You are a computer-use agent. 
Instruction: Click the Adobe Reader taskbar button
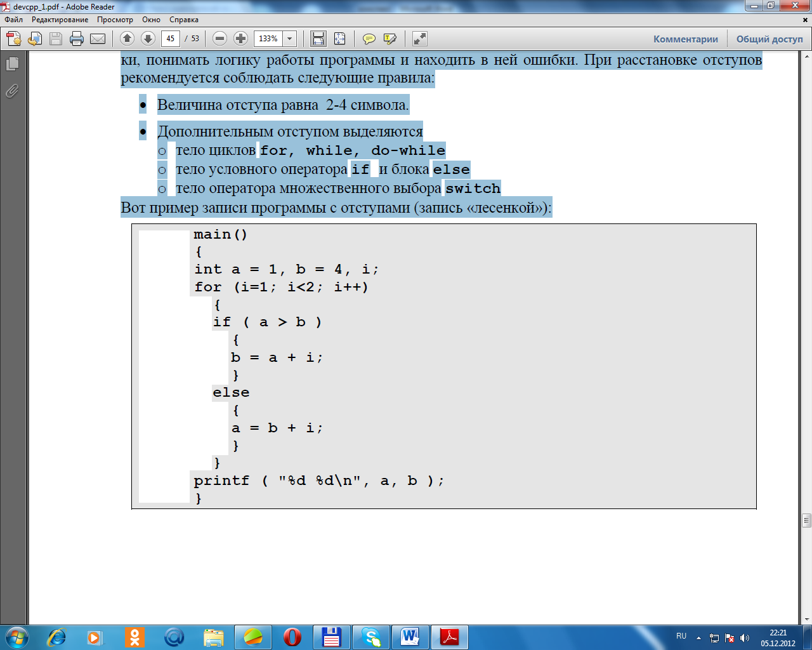pos(449,637)
